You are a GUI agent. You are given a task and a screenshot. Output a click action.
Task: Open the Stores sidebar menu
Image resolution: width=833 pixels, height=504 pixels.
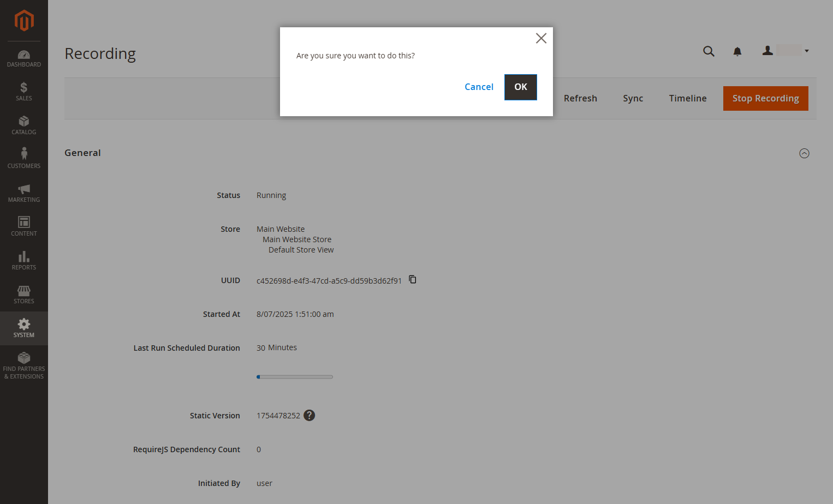coord(24,295)
